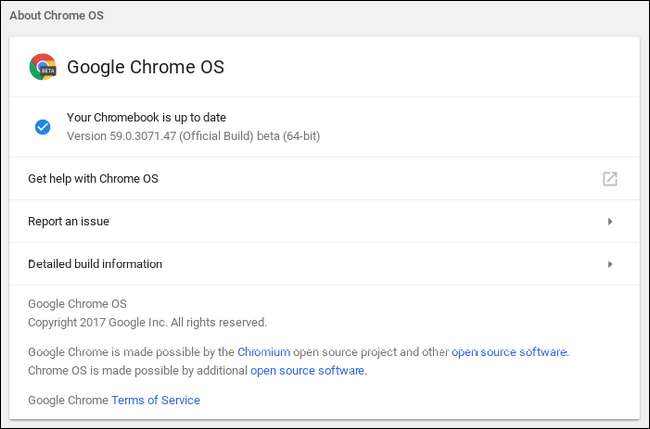This screenshot has width=650, height=429.
Task: Expand arrow next to Detailed build information
Action: point(610,264)
